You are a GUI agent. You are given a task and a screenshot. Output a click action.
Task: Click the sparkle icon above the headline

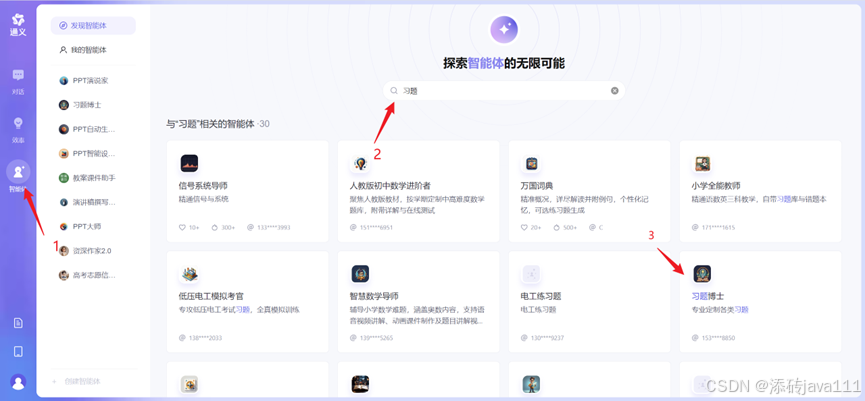(x=504, y=29)
